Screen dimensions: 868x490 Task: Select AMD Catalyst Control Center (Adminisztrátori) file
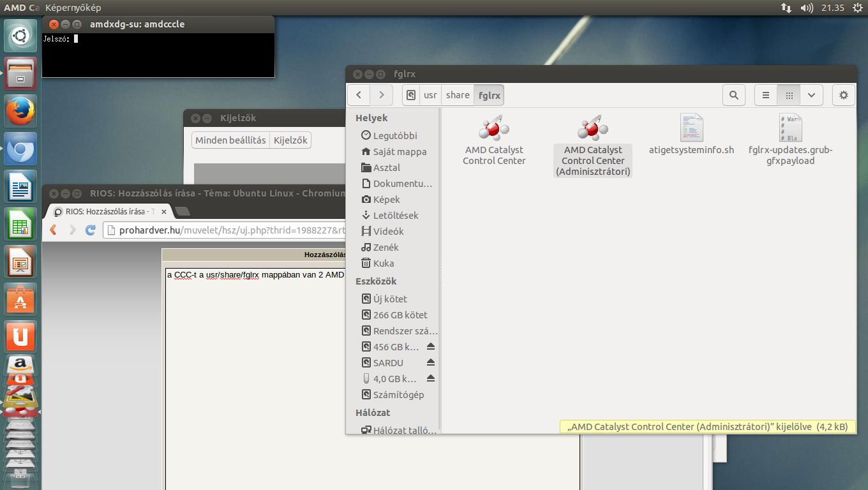click(593, 145)
